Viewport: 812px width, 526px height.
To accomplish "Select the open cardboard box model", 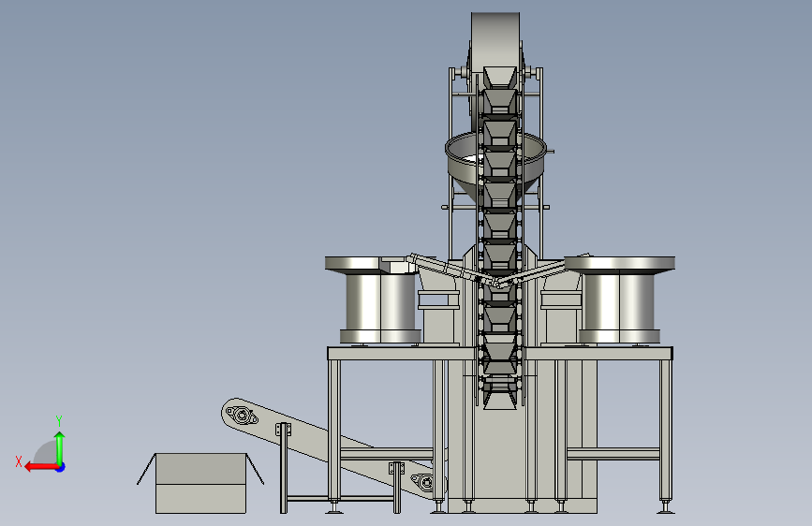I will pos(200,483).
